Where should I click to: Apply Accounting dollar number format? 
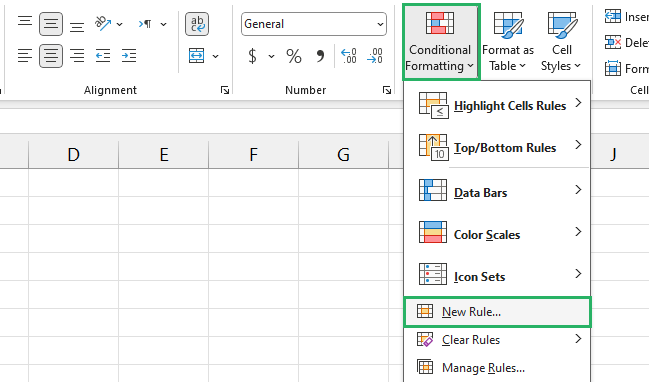[252, 56]
